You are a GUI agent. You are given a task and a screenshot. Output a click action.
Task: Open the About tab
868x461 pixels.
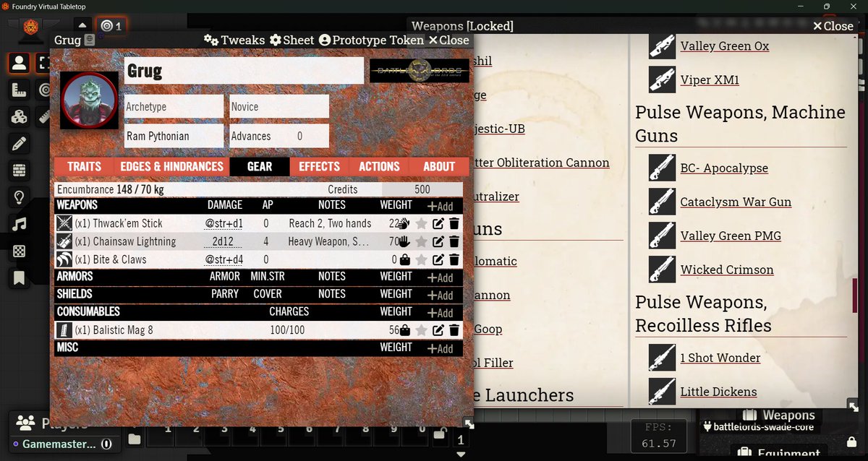click(439, 166)
